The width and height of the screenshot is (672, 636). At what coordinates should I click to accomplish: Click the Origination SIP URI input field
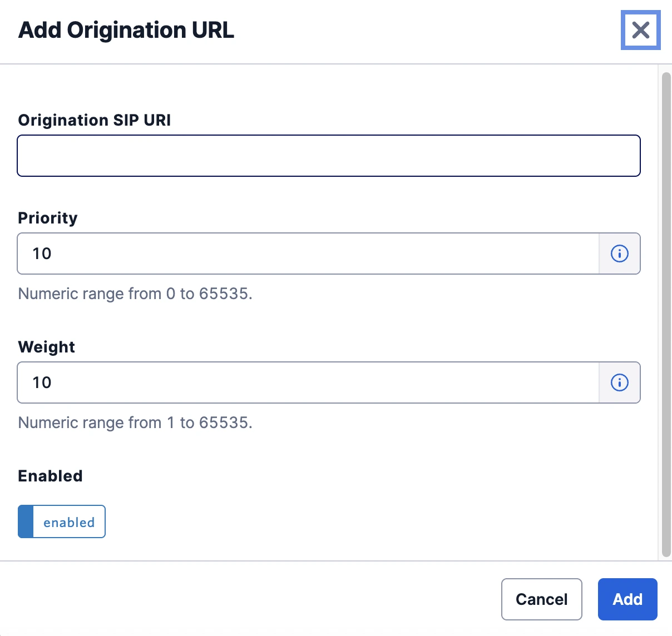pyautogui.click(x=328, y=156)
